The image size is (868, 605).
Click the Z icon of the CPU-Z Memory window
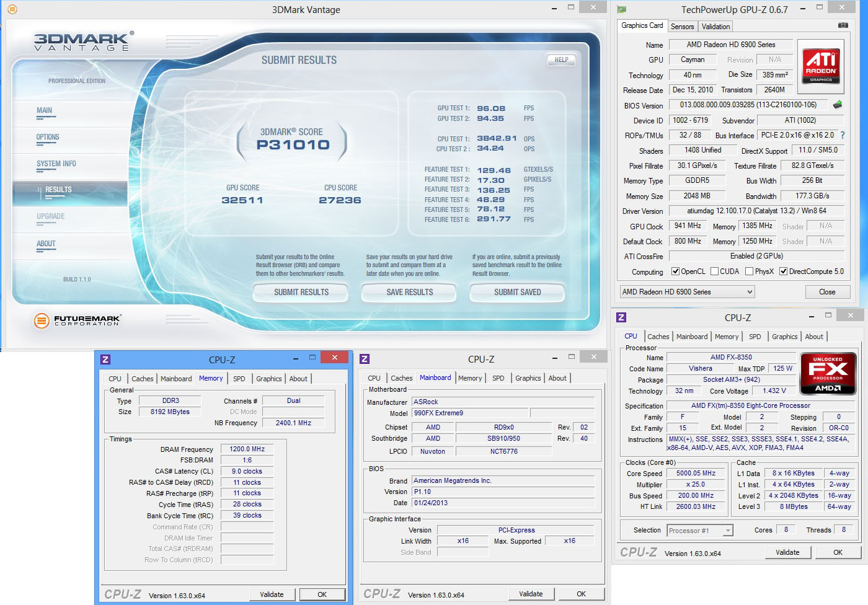point(105,360)
